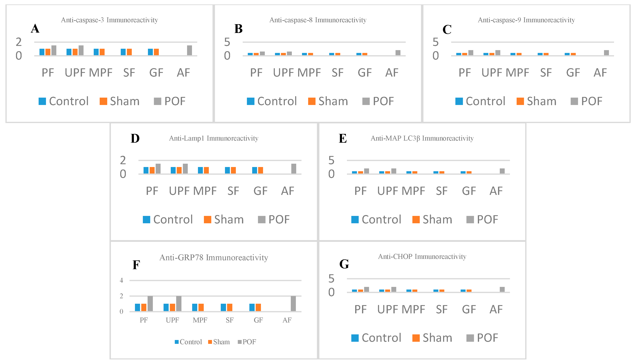Select the Anti-MAP LC3β Immunoreactivity title
Image resolution: width=637 pixels, height=364 pixels.
[422, 138]
